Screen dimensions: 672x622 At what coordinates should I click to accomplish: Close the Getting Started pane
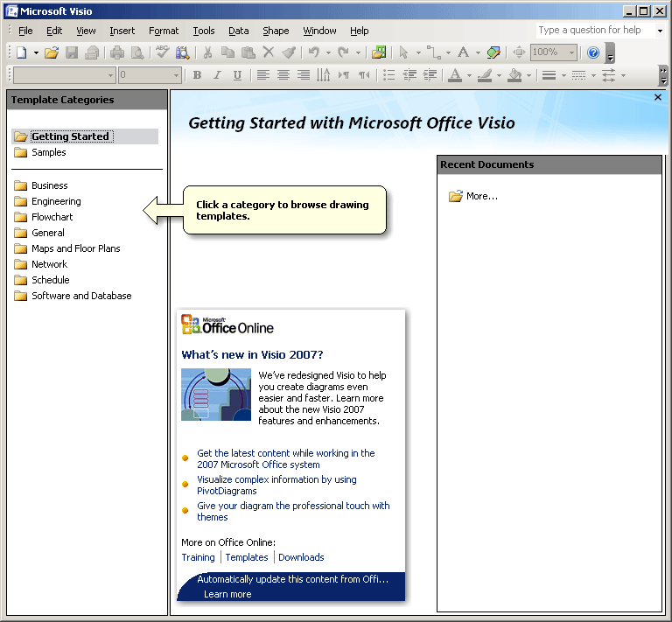[x=658, y=98]
